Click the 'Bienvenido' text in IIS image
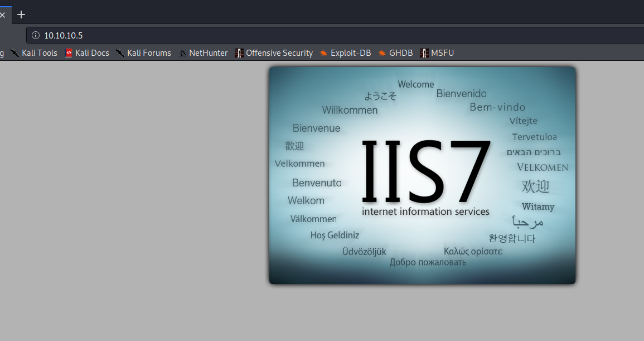Viewport: 644px width, 341px height. 461,93
